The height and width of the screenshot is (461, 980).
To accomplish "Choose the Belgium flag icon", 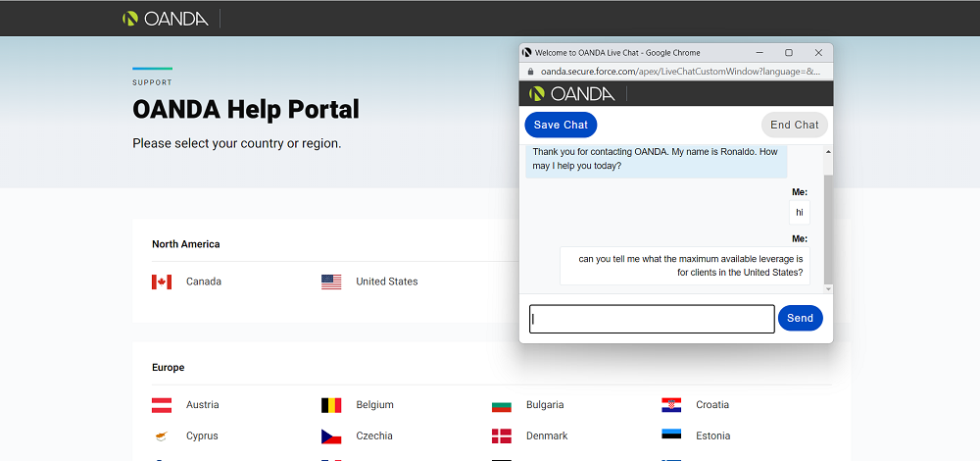I will coord(331,405).
